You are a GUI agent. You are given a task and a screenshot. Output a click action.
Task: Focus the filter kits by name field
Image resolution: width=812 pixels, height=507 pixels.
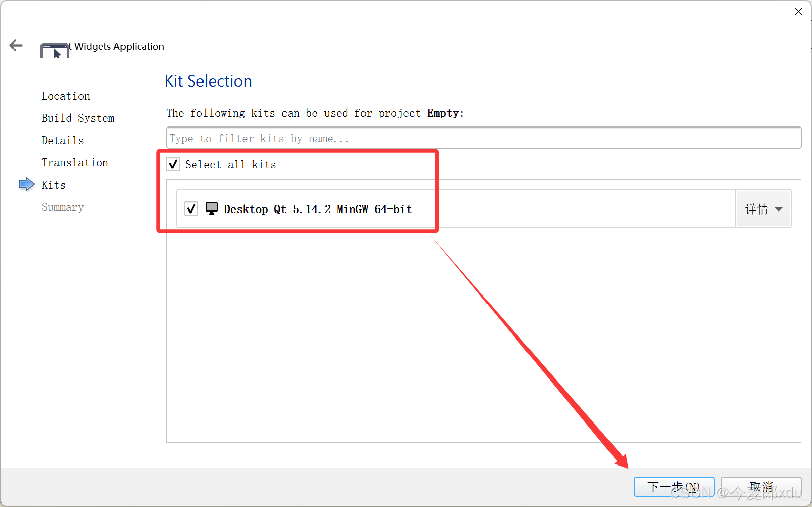[x=483, y=138]
